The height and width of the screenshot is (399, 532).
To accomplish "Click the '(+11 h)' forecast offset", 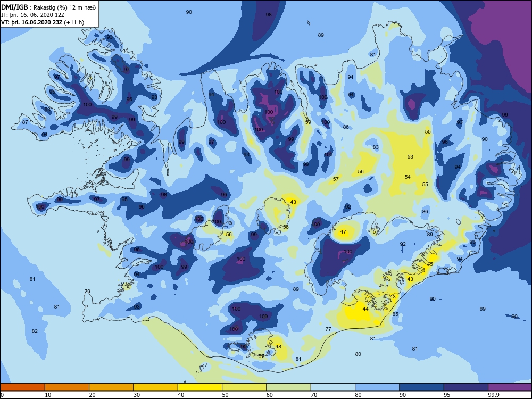I will [x=74, y=22].
